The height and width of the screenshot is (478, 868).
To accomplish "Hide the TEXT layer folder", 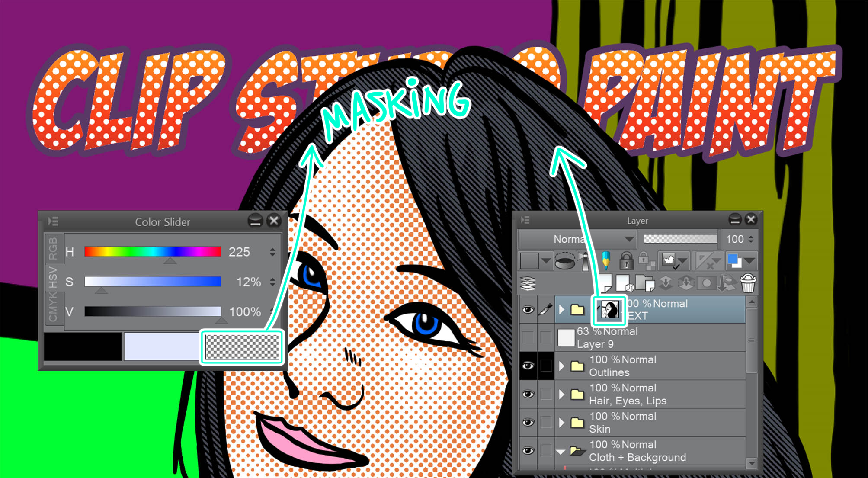I will click(528, 310).
